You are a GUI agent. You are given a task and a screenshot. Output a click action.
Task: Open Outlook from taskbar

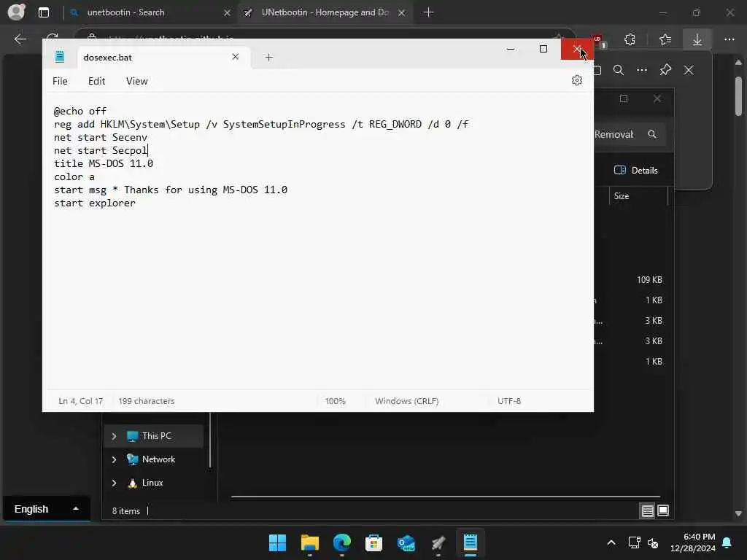coord(406,542)
